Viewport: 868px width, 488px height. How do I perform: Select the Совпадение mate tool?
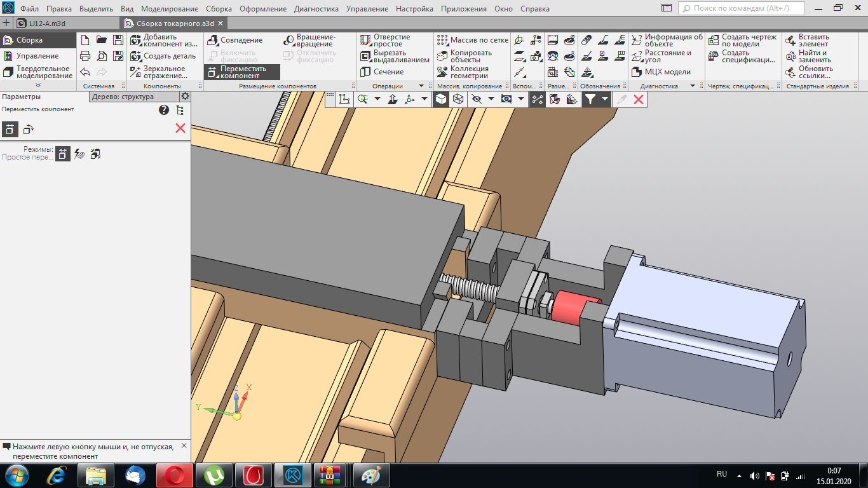234,40
